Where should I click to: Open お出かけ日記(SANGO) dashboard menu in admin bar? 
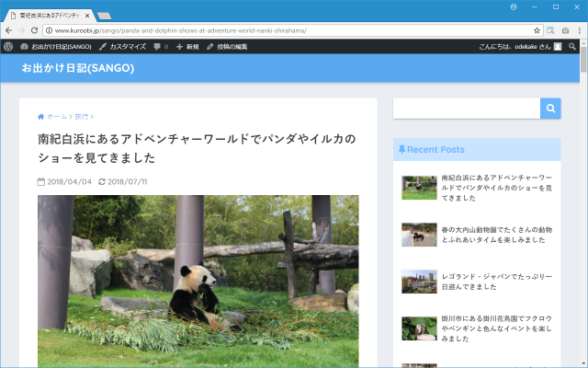[x=56, y=47]
